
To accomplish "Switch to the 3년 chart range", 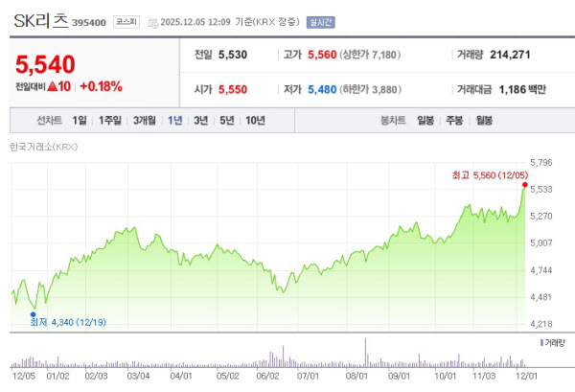I will (x=200, y=121).
